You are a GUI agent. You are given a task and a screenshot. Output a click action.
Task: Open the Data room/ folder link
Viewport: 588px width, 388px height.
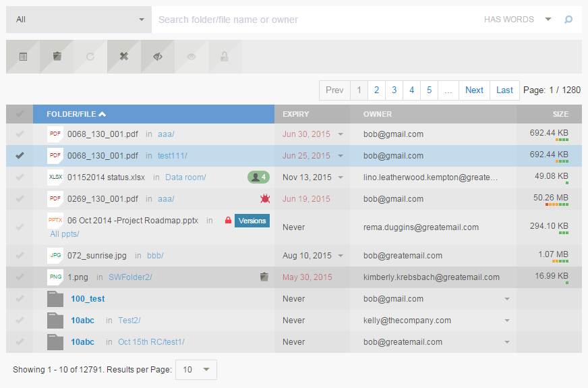point(185,177)
